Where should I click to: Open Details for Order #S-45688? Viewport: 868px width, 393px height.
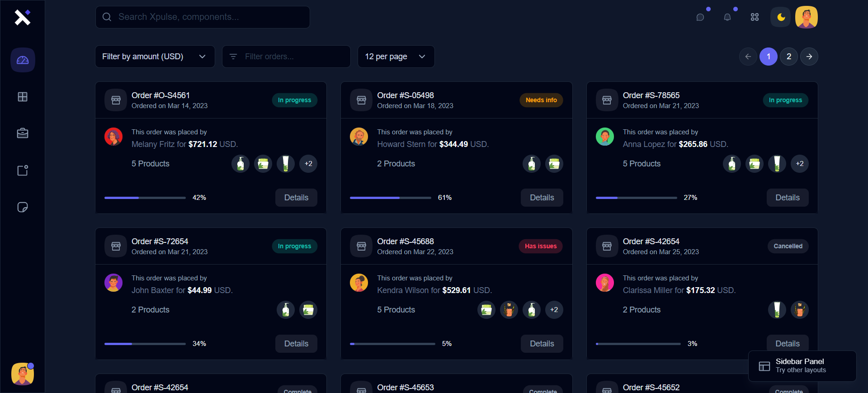542,344
